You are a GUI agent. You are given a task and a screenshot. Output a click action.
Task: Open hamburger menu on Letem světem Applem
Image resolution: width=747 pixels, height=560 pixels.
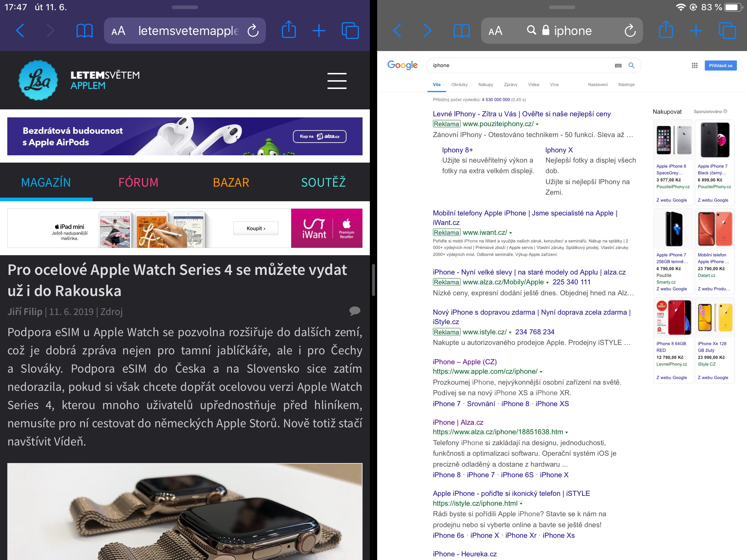[x=337, y=81]
